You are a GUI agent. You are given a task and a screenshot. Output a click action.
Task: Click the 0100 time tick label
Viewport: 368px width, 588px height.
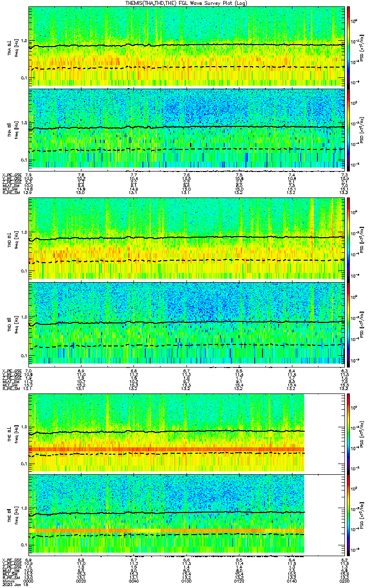point(186,581)
